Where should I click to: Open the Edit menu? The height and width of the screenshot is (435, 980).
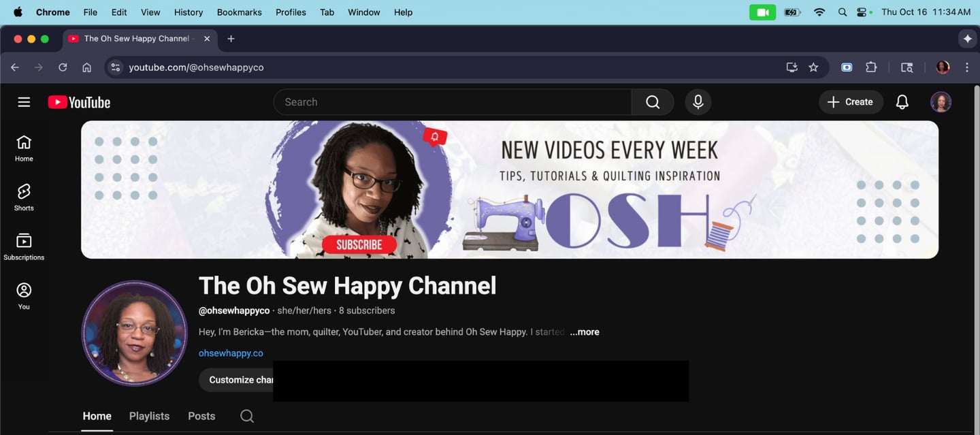click(x=119, y=12)
